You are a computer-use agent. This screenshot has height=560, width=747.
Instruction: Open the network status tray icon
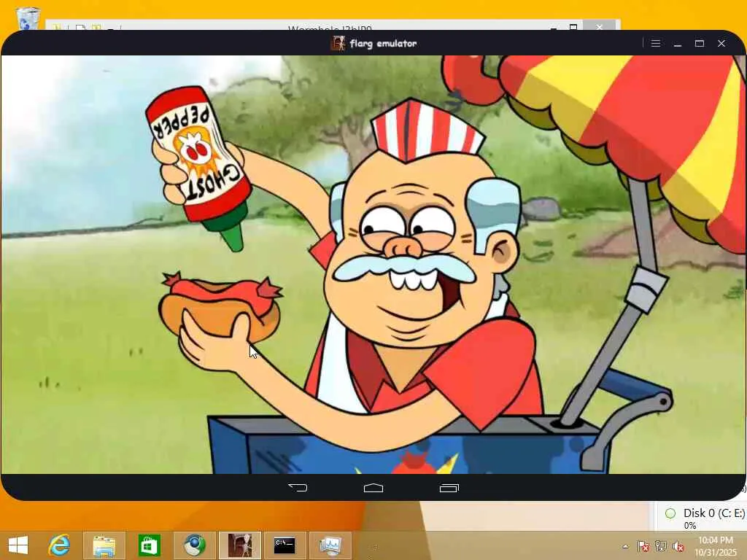tap(661, 546)
